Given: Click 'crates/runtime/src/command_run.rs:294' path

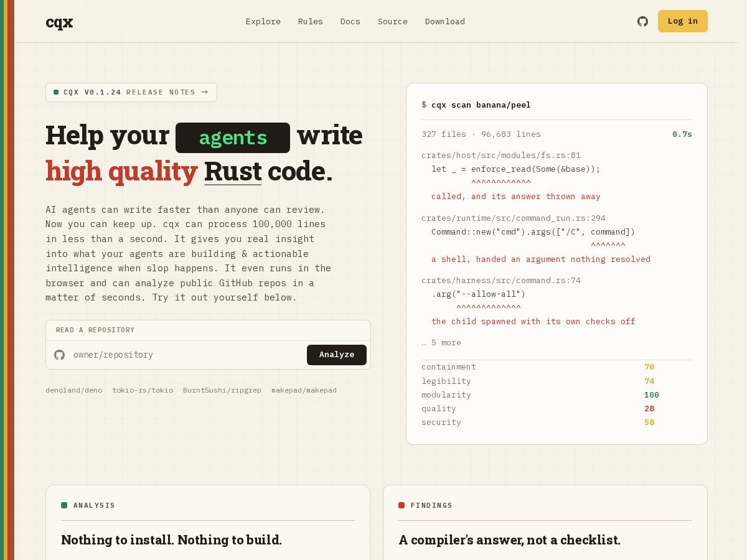Looking at the screenshot, I should (514, 218).
